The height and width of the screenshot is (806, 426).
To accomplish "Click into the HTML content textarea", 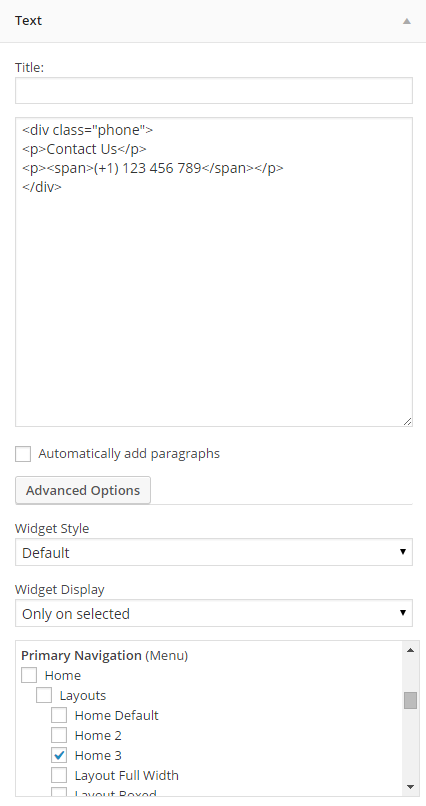I will 214,272.
